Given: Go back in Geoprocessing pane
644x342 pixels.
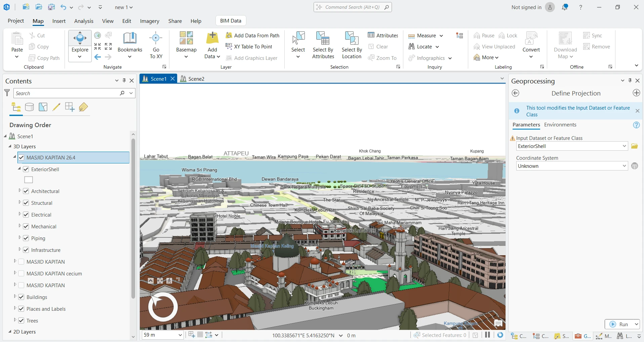Looking at the screenshot, I should [x=516, y=93].
